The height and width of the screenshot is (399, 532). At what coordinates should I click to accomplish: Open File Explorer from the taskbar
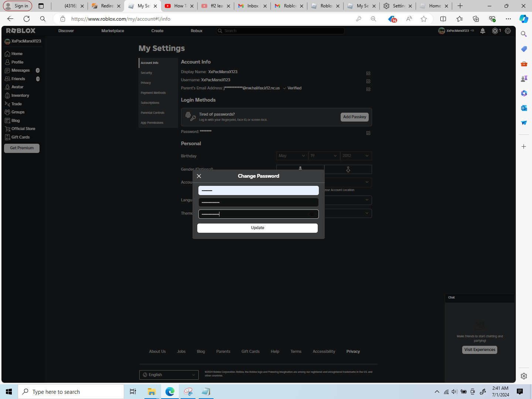pos(151,392)
